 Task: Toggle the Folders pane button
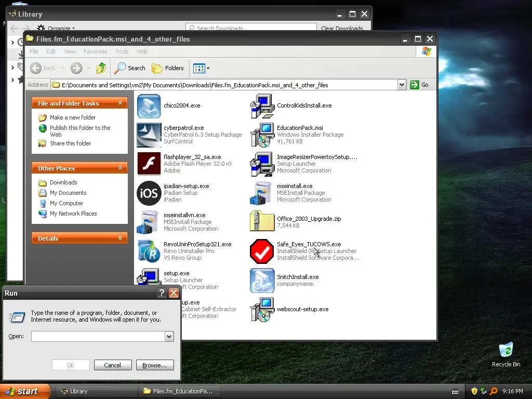(168, 68)
